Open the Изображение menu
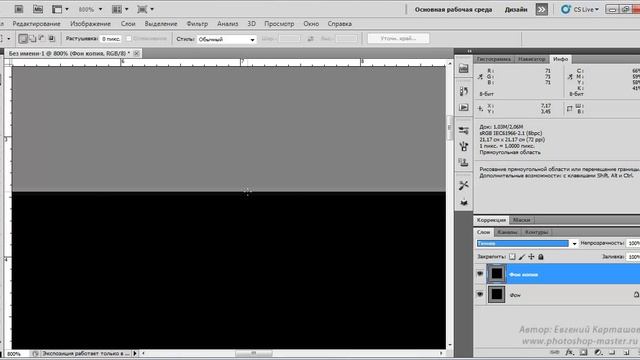640x360 pixels. pos(90,24)
